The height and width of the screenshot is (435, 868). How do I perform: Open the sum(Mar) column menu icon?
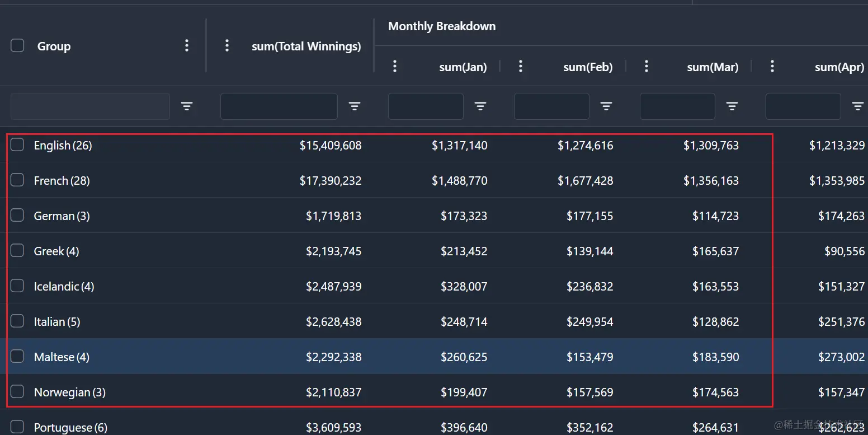point(647,67)
